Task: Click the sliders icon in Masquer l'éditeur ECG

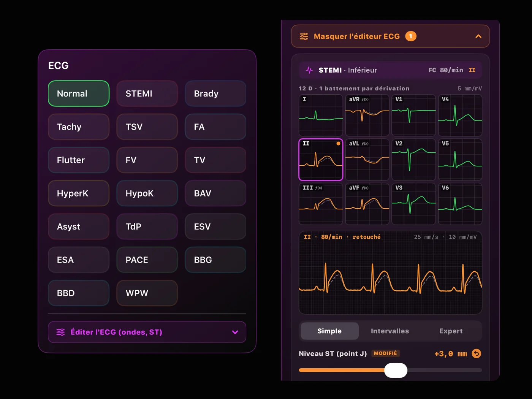Action: pos(304,36)
